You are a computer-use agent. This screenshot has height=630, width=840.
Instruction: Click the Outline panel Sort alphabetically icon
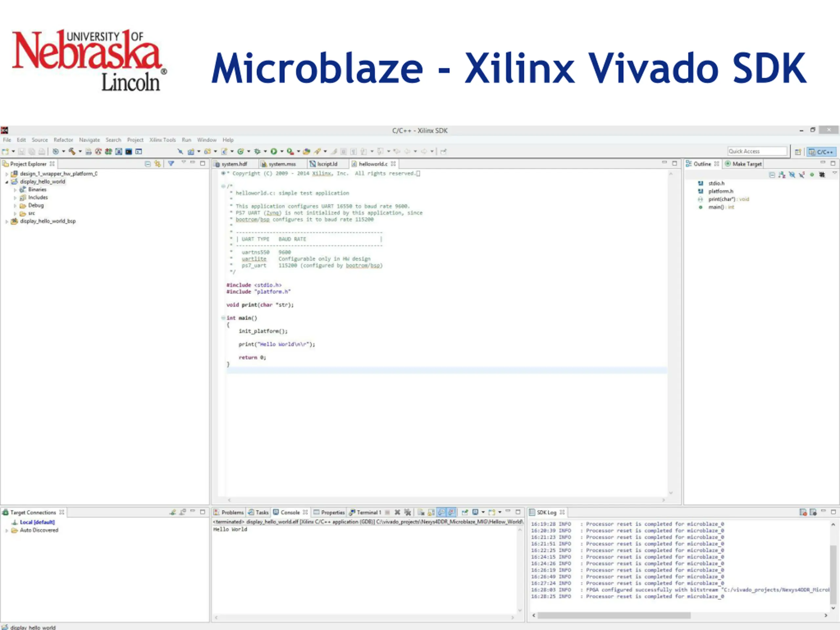coord(782,175)
